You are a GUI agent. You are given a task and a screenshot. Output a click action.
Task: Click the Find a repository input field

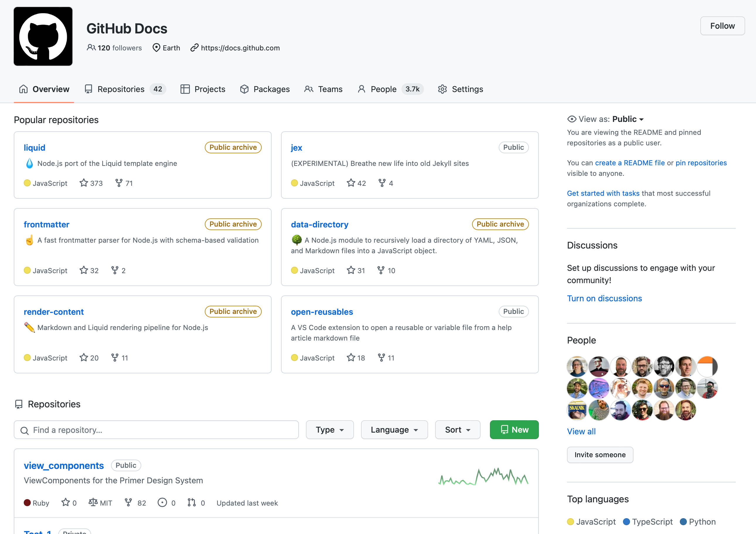pyautogui.click(x=156, y=430)
